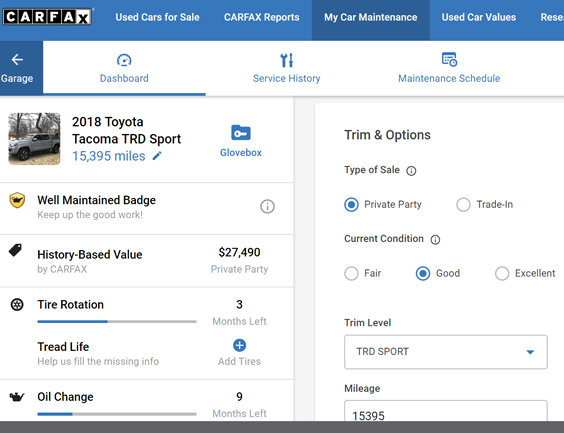Viewport: 564px width, 433px height.
Task: Open CARFAX Reports menu item
Action: [x=261, y=17]
